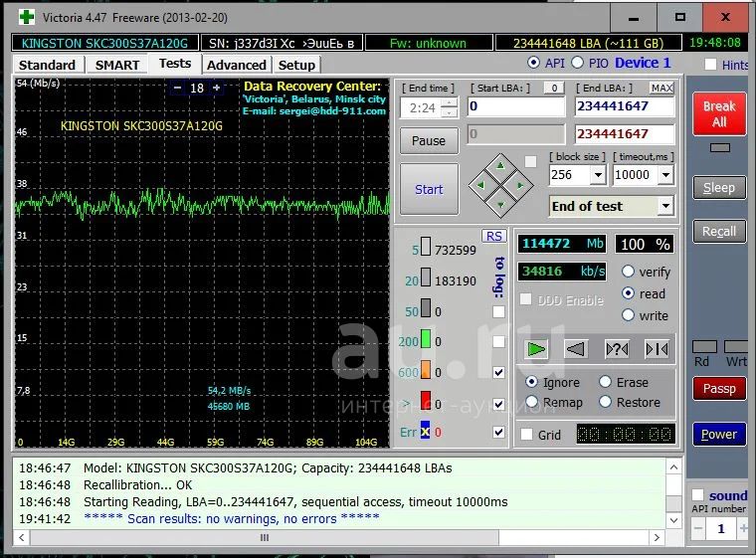Enable the Grid checkbox
756x558 pixels.
(527, 435)
